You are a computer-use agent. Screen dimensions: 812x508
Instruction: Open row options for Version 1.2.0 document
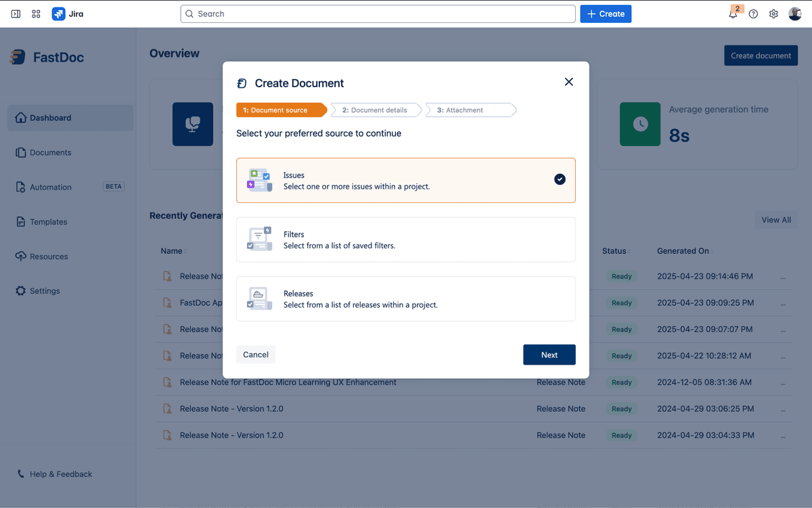click(x=783, y=409)
